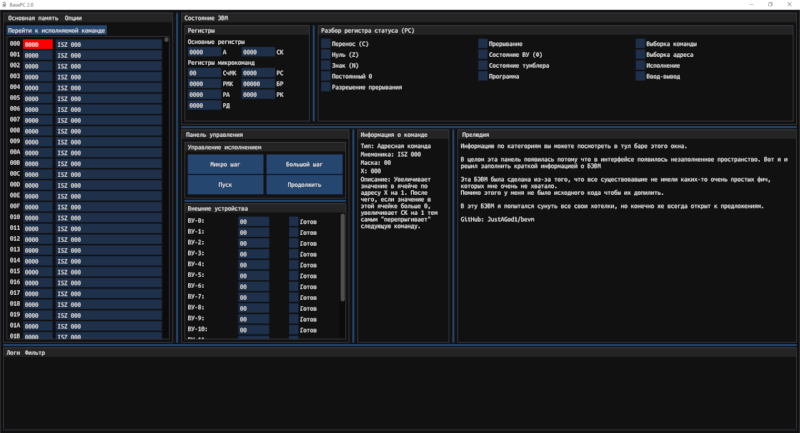Click the memory address label 01A
Viewport: 800px width, 433px height.
click(x=15, y=325)
